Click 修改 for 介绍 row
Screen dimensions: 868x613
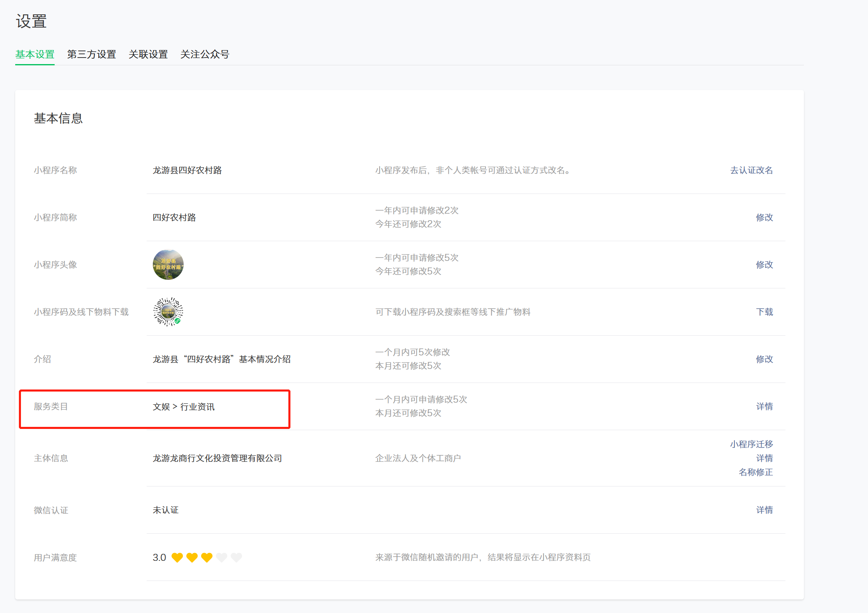pos(764,359)
